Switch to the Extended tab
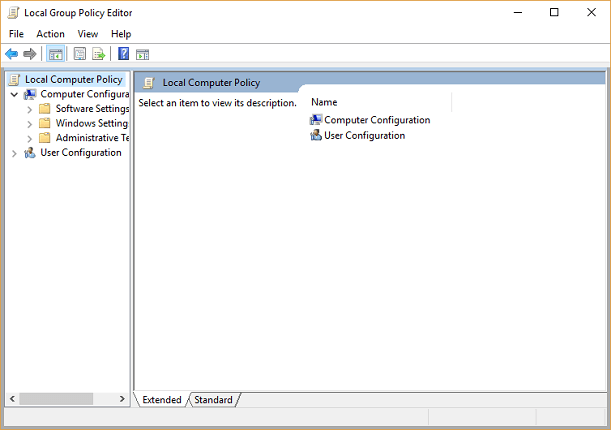 [162, 400]
